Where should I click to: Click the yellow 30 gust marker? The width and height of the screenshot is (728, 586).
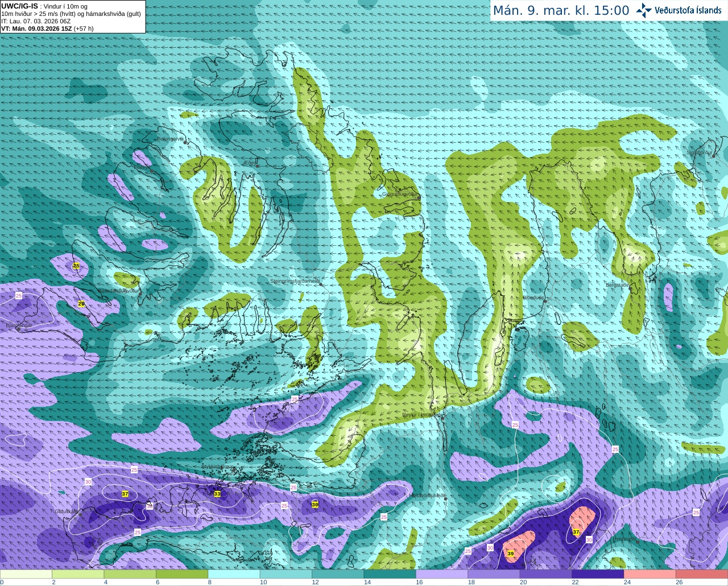(315, 504)
